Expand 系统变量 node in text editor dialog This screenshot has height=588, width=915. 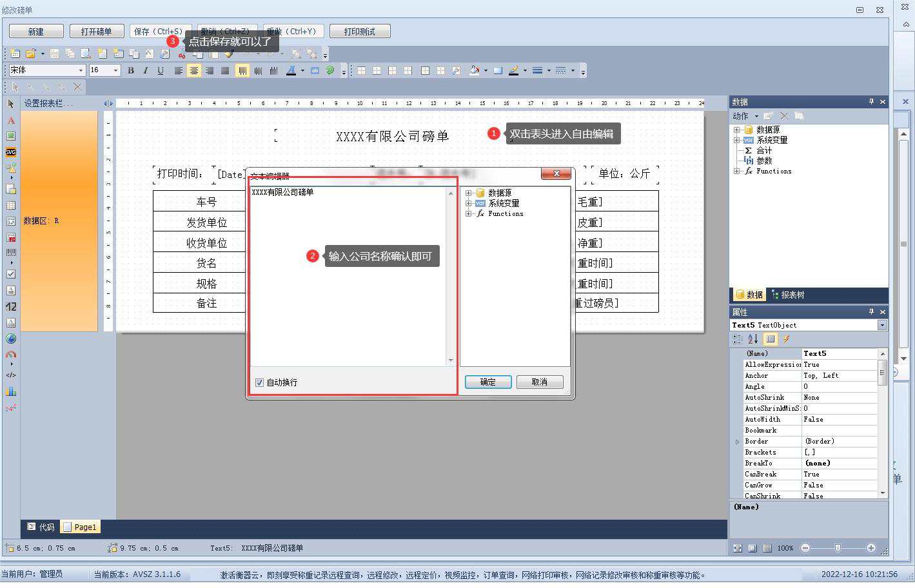(469, 203)
